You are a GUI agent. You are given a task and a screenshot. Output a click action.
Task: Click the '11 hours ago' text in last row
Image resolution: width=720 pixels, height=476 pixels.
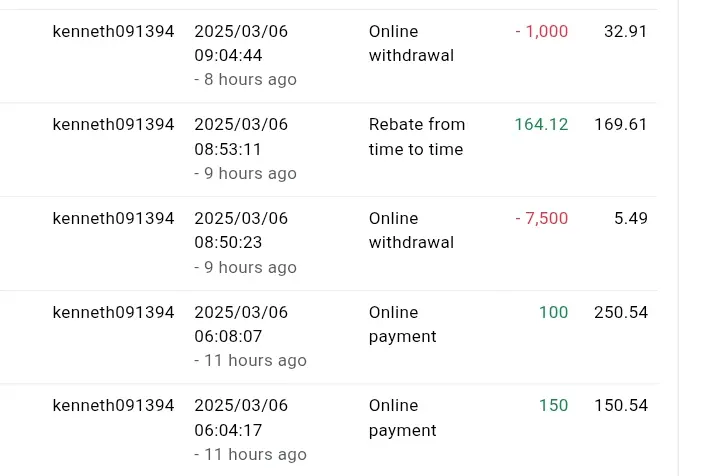tap(255, 454)
